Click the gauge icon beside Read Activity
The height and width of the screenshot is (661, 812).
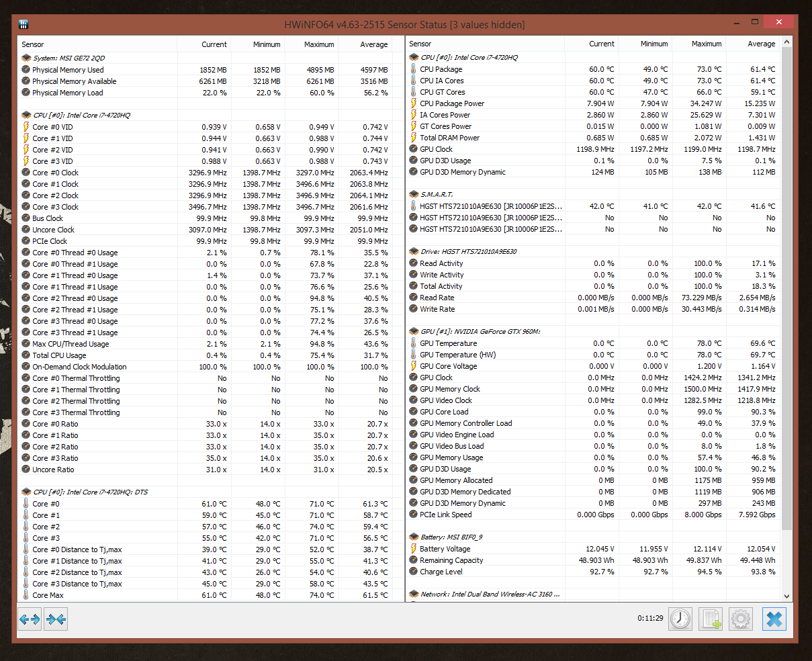[414, 263]
